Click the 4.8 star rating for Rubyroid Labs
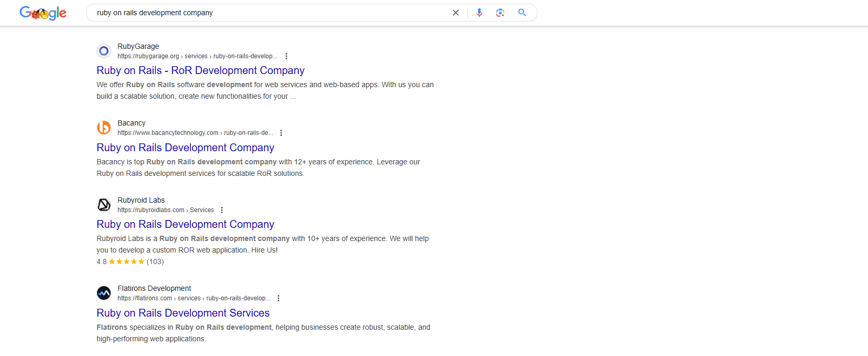Viewport: 868px width, 356px height. pyautogui.click(x=126, y=261)
